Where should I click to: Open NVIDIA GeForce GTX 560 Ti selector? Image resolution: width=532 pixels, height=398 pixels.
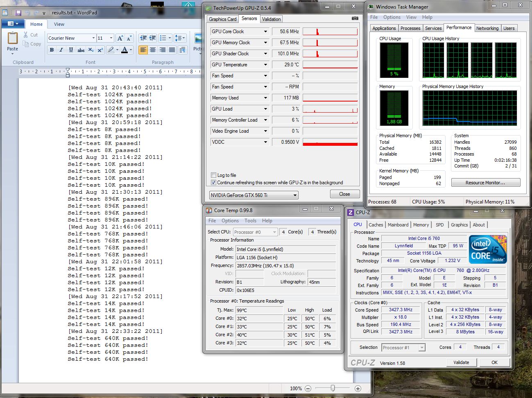pyautogui.click(x=254, y=195)
